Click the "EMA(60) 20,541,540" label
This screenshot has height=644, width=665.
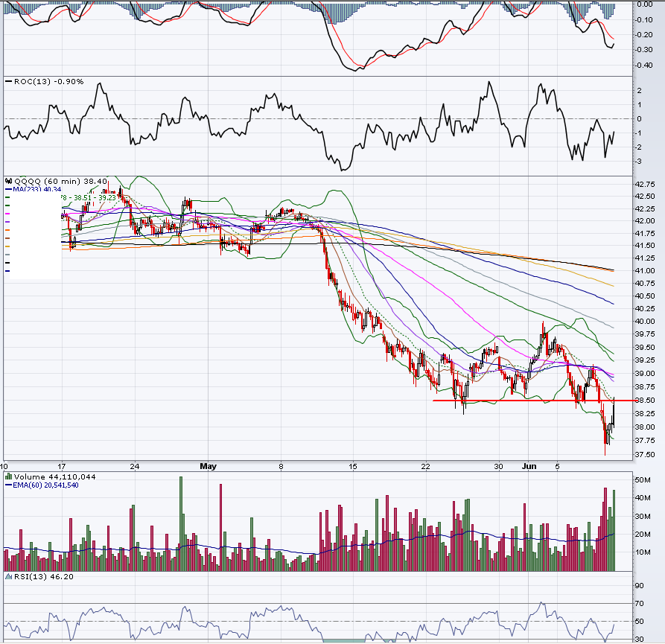tap(45, 485)
